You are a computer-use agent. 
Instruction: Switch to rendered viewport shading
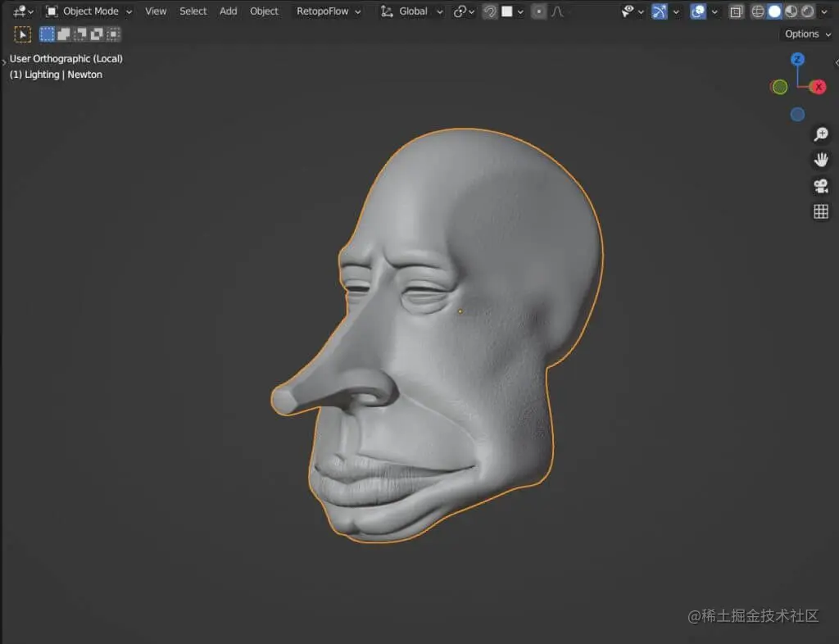(x=808, y=11)
